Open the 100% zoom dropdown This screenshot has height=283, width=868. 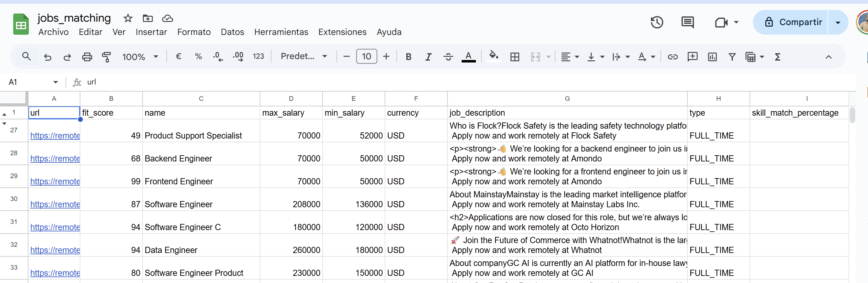point(140,57)
